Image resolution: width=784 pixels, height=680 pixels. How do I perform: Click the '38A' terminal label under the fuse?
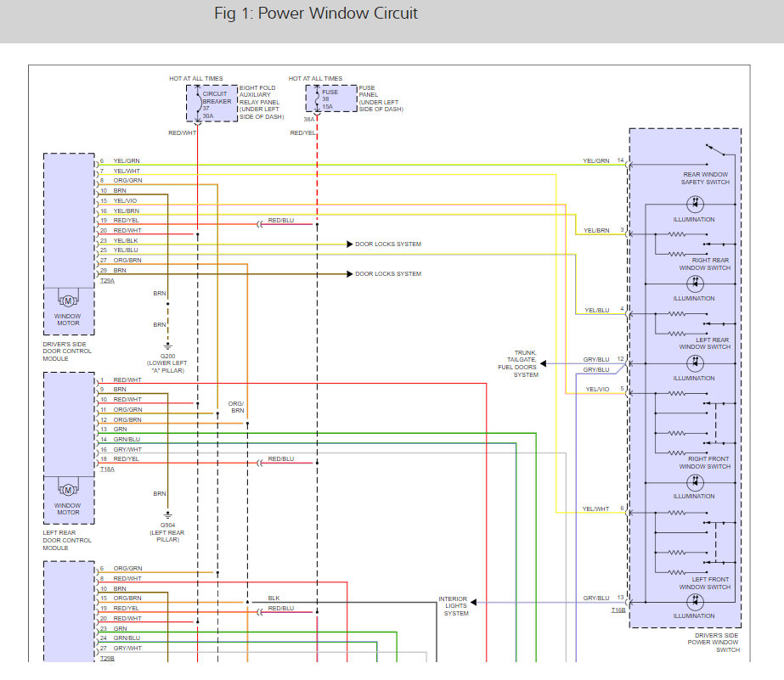pyautogui.click(x=309, y=120)
